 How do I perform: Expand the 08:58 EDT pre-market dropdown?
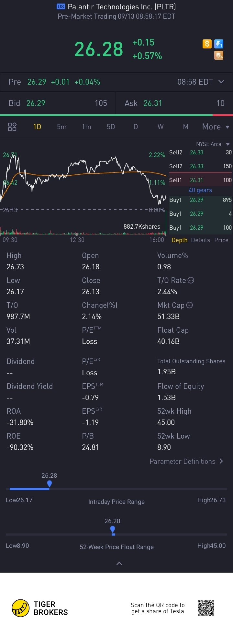pyautogui.click(x=221, y=82)
